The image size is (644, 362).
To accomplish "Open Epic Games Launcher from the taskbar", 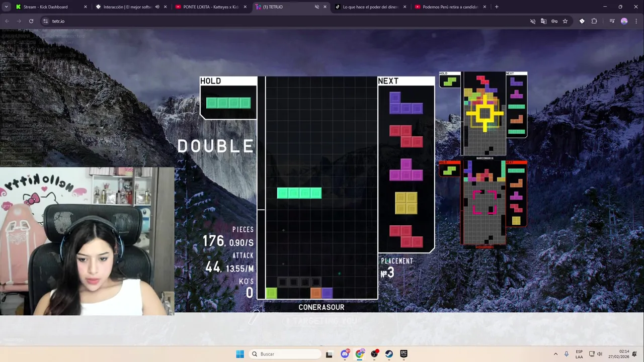I will tap(404, 354).
